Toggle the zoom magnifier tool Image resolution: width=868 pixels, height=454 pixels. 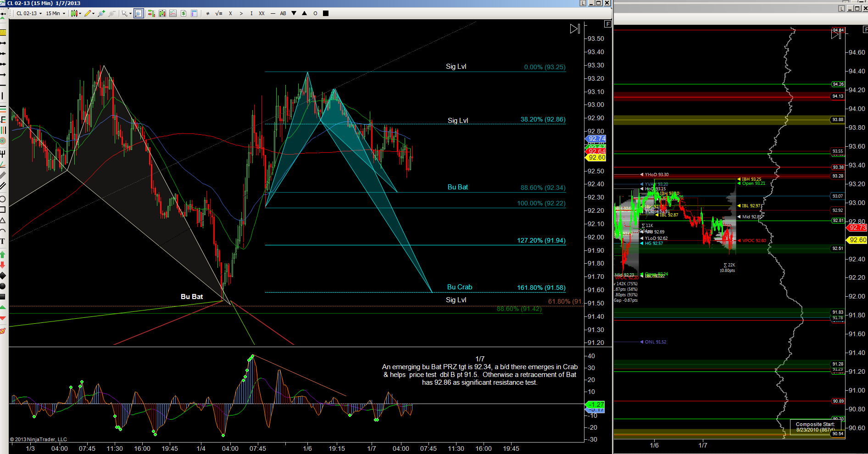coord(139,13)
